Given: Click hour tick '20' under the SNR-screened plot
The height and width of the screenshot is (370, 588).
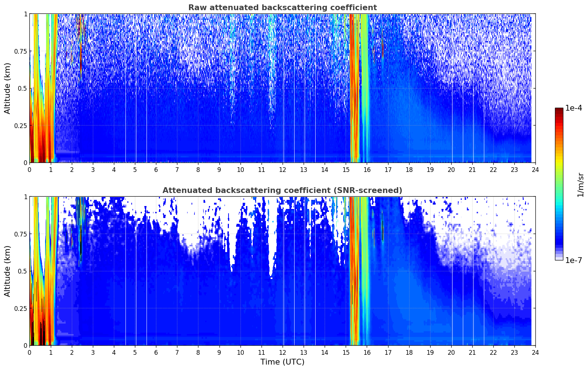Looking at the screenshot, I should click(x=451, y=352).
